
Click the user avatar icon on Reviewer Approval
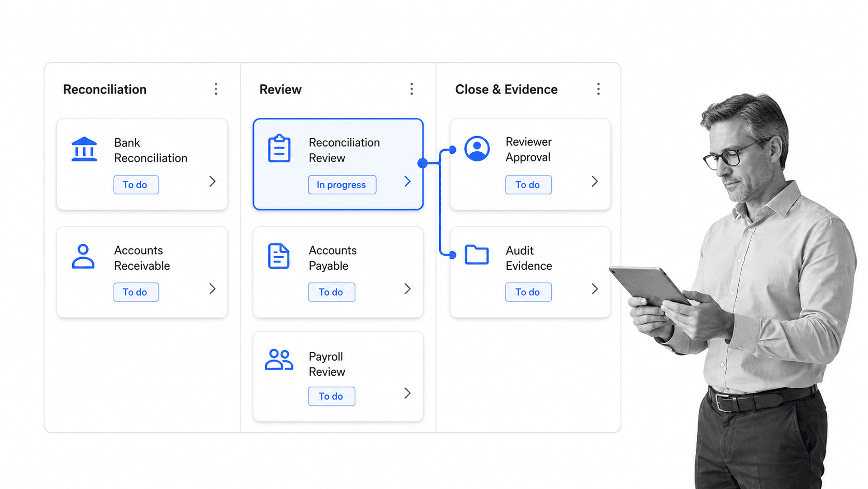(477, 149)
